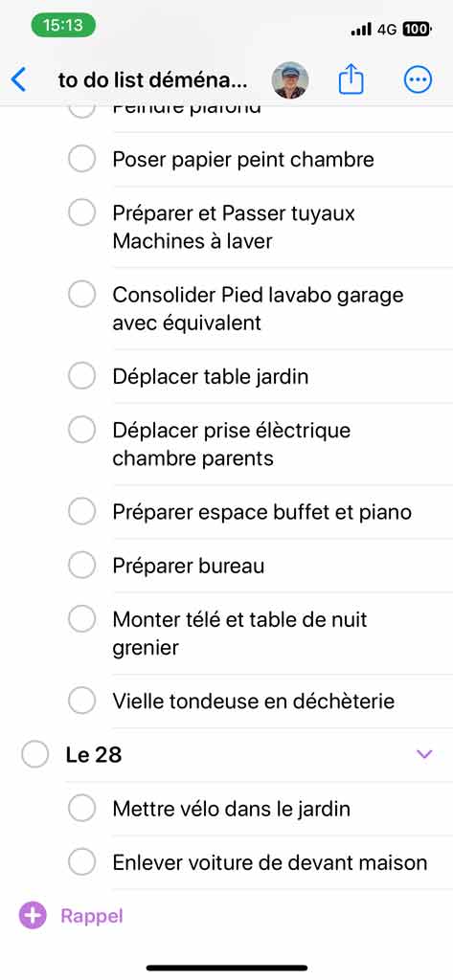Complete the Préparer bureau reminder
This screenshot has width=453, height=980.
pyautogui.click(x=81, y=566)
